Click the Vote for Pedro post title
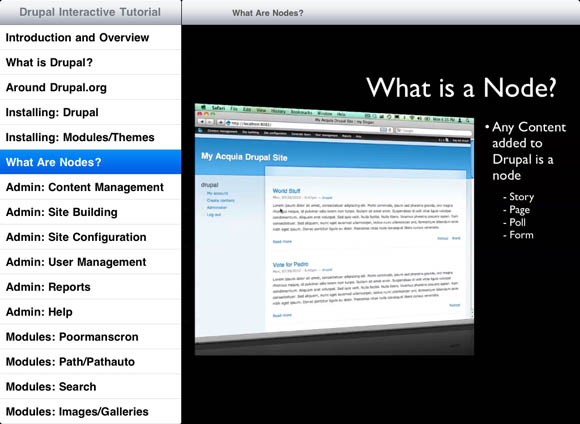This screenshot has height=424, width=580. (290, 264)
